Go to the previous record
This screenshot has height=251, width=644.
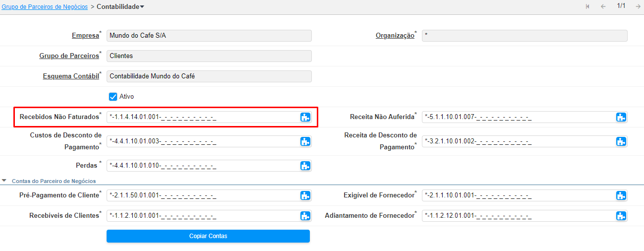click(x=603, y=6)
